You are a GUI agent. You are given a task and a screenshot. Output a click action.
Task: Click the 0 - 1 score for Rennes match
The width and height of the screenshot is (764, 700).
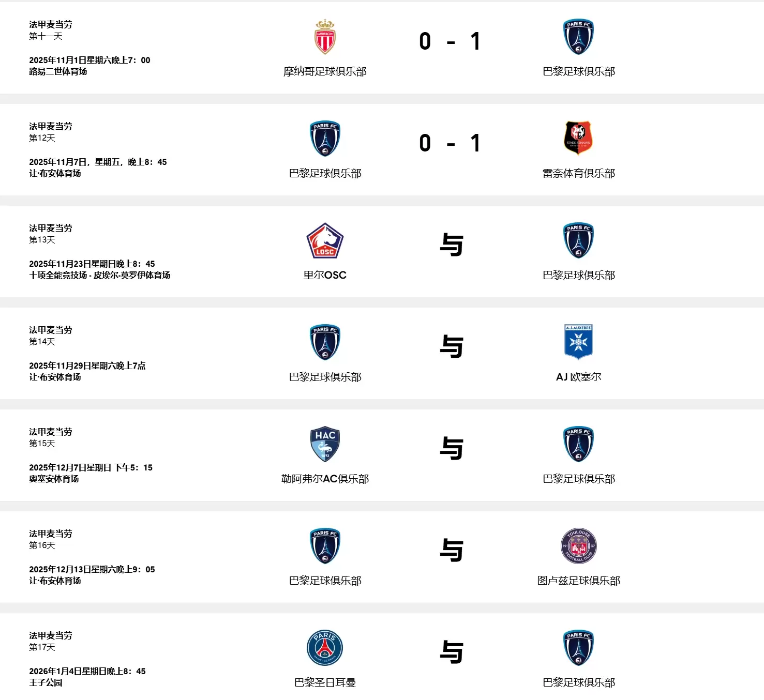click(x=451, y=143)
